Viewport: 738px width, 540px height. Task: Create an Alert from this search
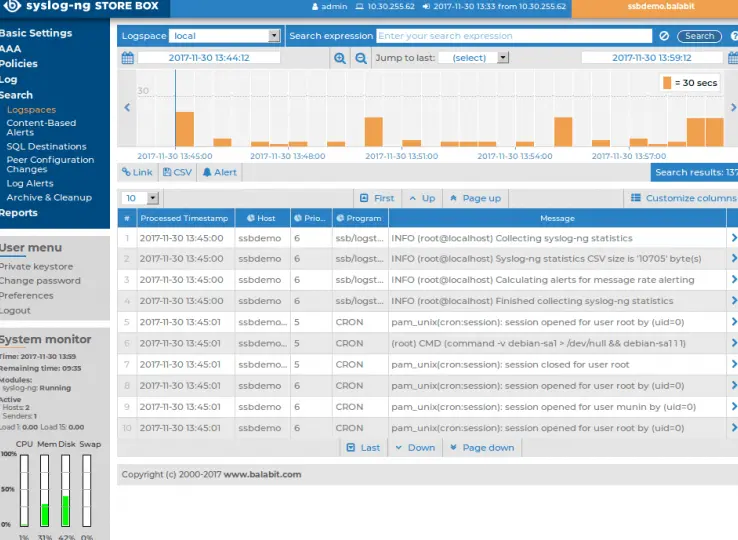pyautogui.click(x=220, y=172)
